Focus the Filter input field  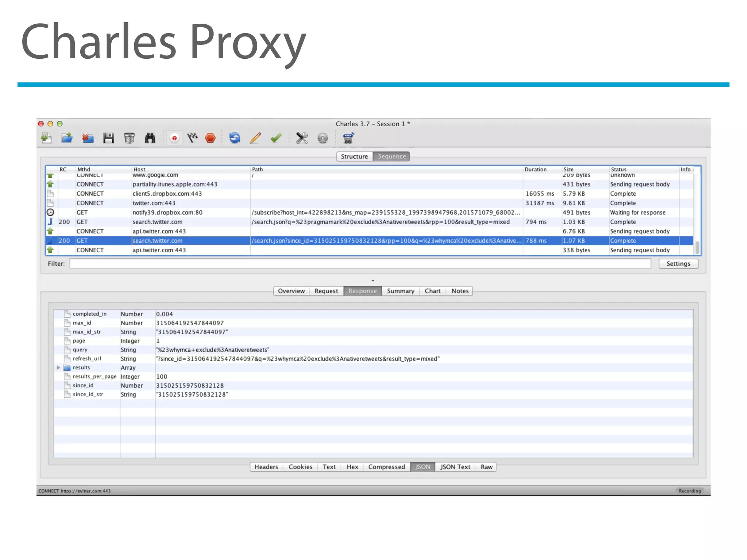point(360,264)
